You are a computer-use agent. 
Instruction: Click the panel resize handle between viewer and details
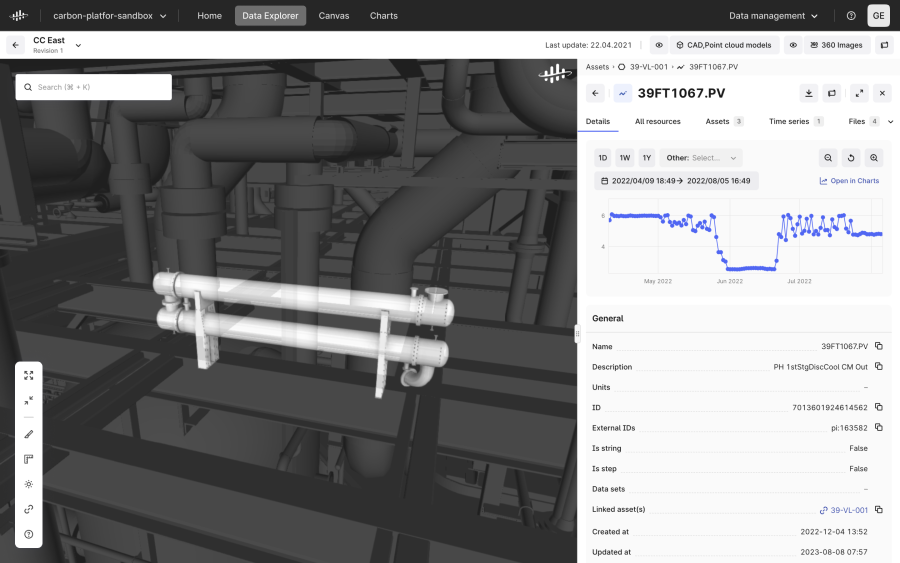(x=577, y=335)
